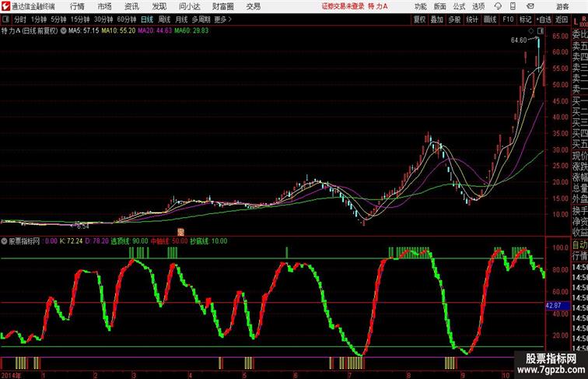
Task: Toggle the left panel icon beside 分时
Action: point(5,19)
